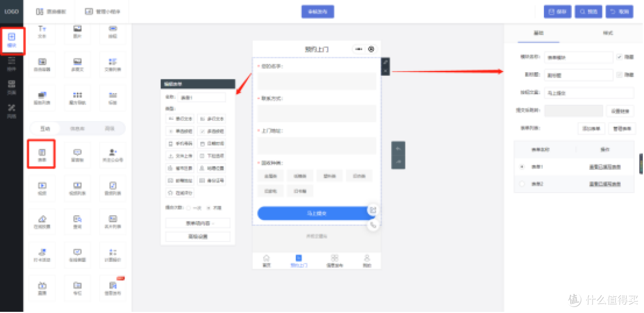Click the 首页 tab in preview bottom bar
The height and width of the screenshot is (313, 644).
click(x=267, y=261)
